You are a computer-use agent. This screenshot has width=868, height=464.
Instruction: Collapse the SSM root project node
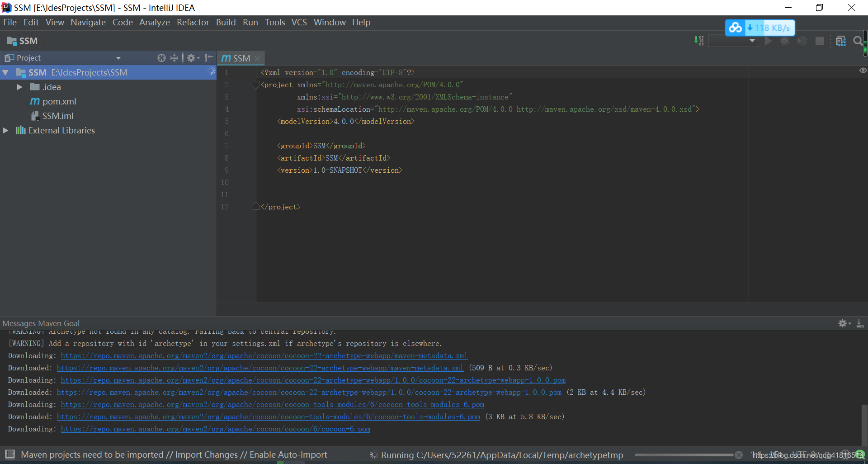click(5, 72)
